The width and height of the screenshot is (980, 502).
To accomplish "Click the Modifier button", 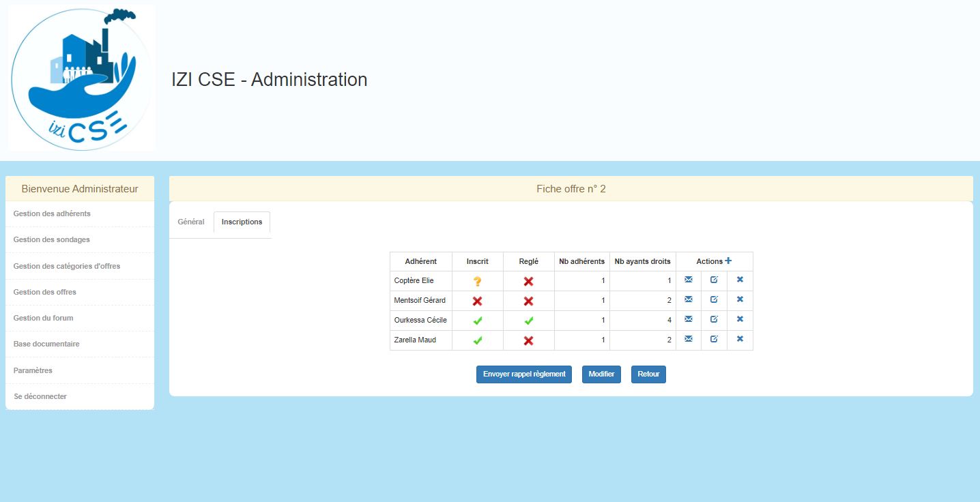I will [601, 374].
